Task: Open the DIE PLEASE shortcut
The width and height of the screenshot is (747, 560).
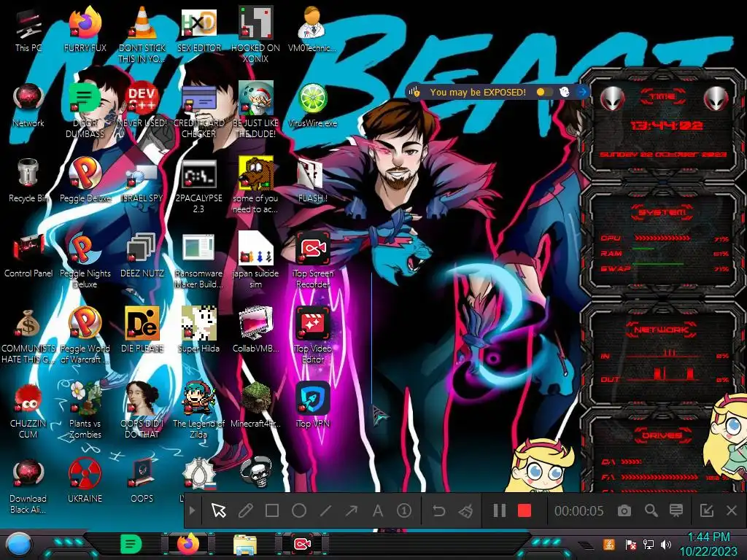Action: pos(142,331)
